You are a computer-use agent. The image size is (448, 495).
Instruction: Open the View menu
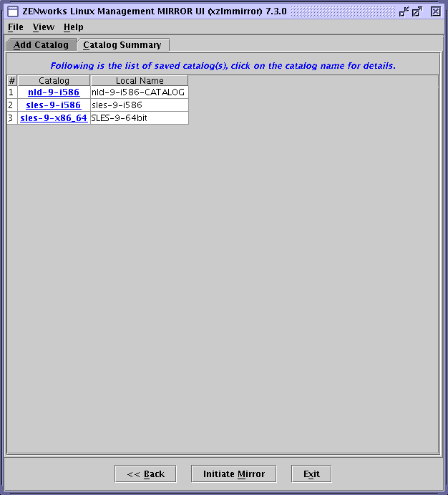pos(44,27)
